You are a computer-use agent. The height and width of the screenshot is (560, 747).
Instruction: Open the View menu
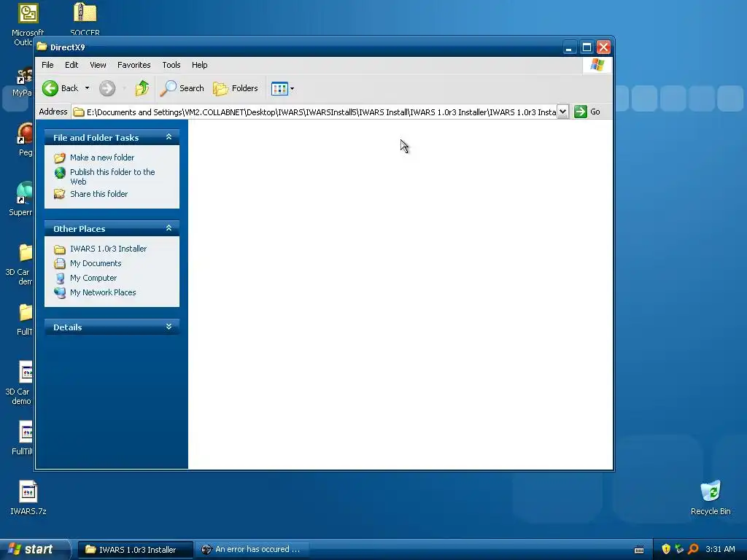[98, 65]
